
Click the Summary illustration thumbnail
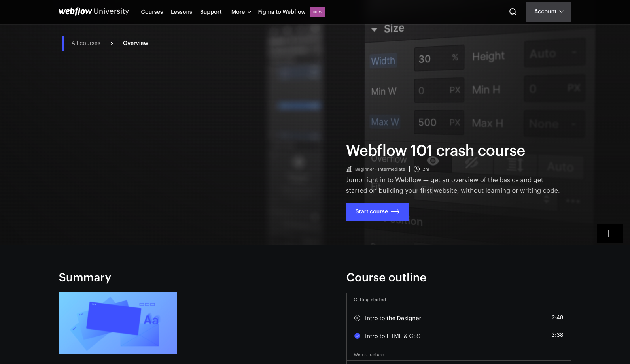pyautogui.click(x=118, y=323)
